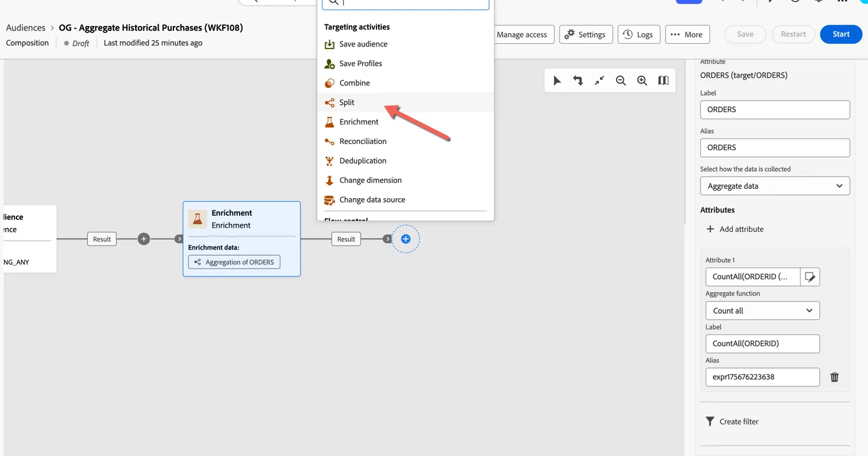
Task: Click the ORDERS Label input field
Action: [775, 110]
